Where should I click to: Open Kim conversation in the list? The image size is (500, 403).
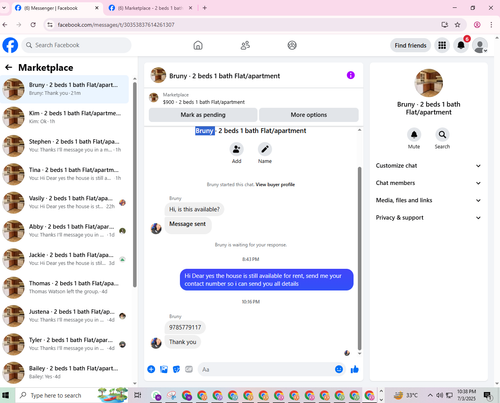click(65, 117)
